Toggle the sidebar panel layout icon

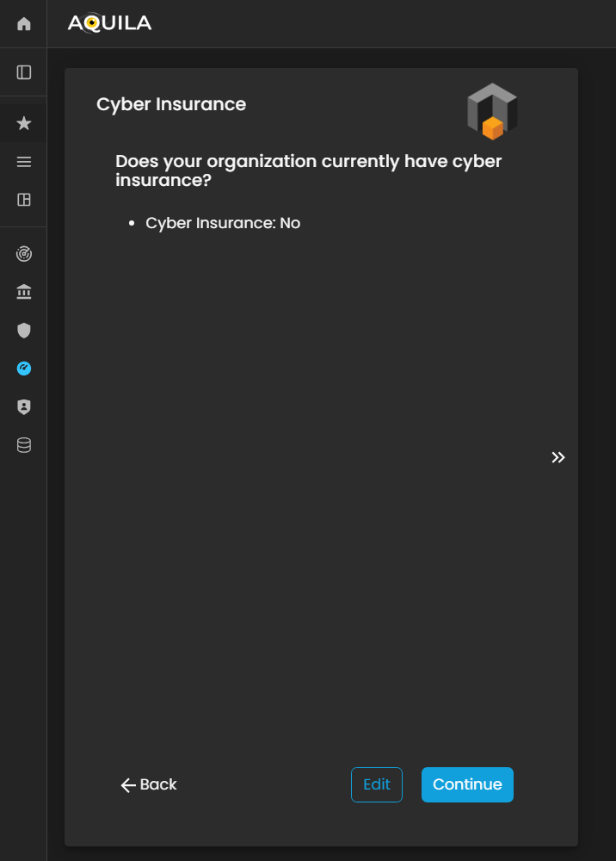tap(24, 72)
